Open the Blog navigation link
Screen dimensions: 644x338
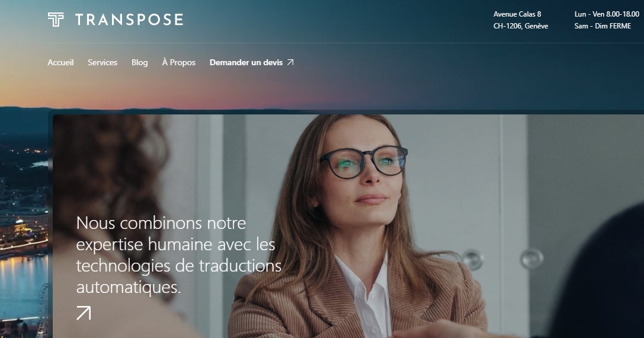click(x=140, y=62)
